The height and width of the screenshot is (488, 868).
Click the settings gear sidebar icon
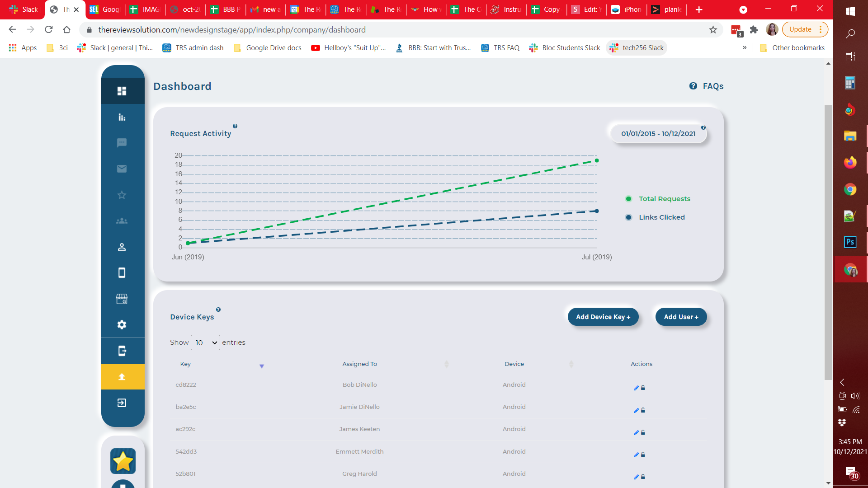122,325
